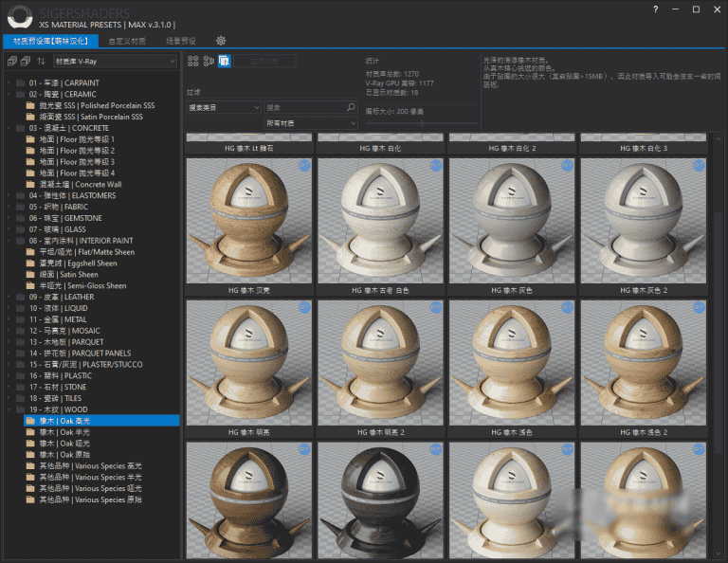Select the 14 PARQUET PANELS category

click(x=80, y=354)
